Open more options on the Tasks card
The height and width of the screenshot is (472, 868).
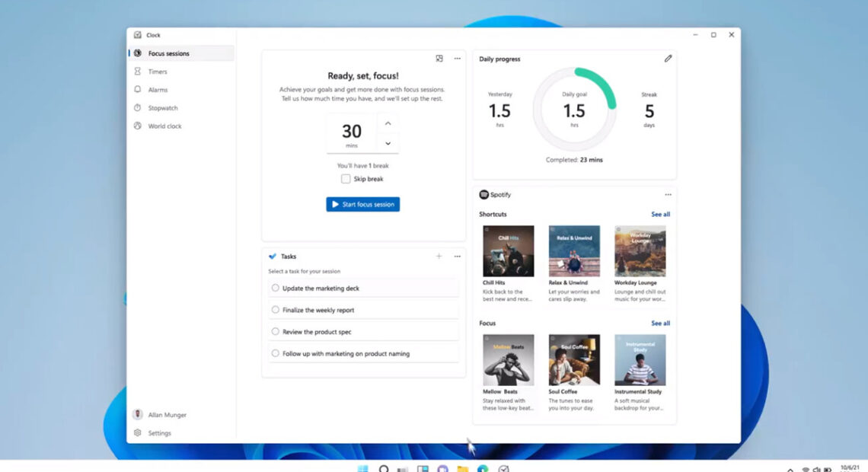pos(458,257)
